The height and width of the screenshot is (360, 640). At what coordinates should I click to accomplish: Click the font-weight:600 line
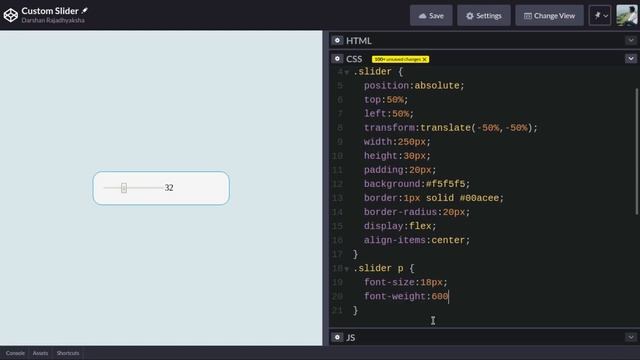point(406,296)
